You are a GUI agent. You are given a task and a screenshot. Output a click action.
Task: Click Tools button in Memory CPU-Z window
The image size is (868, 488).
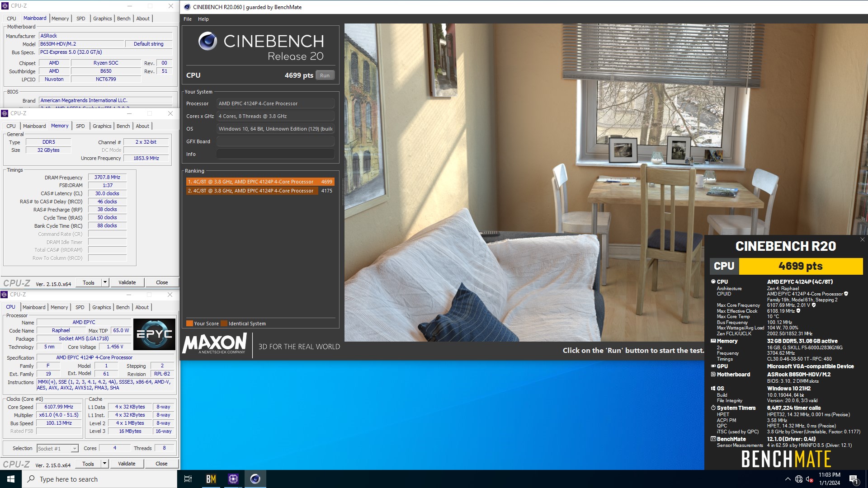pyautogui.click(x=89, y=282)
